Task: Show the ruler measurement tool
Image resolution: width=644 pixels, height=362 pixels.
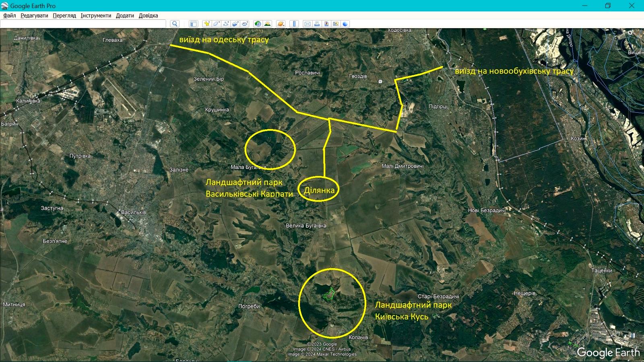Action: click(294, 24)
